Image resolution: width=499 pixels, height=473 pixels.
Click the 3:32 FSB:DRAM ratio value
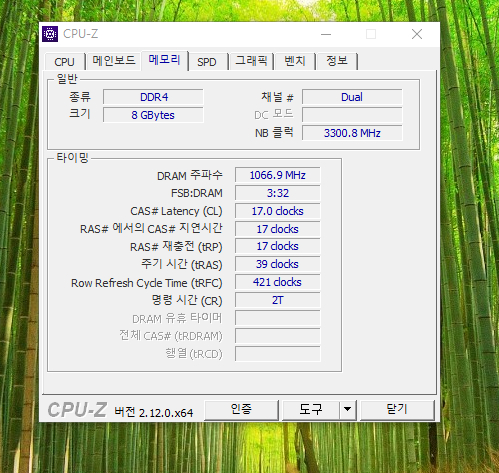[277, 193]
